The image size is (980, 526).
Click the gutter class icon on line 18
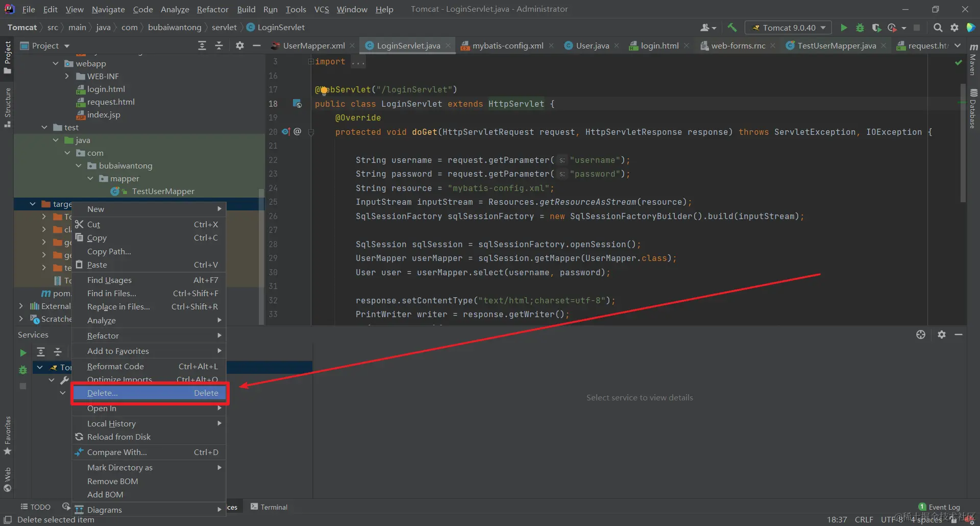click(x=297, y=104)
